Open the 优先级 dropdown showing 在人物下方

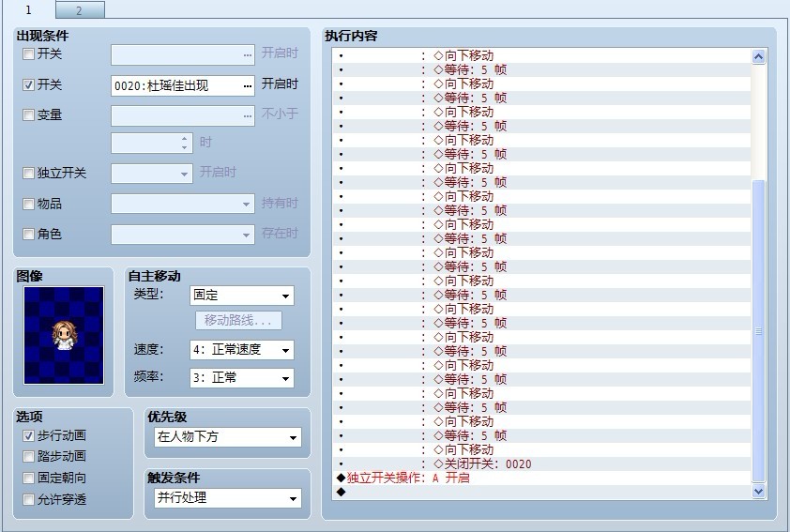coord(228,437)
